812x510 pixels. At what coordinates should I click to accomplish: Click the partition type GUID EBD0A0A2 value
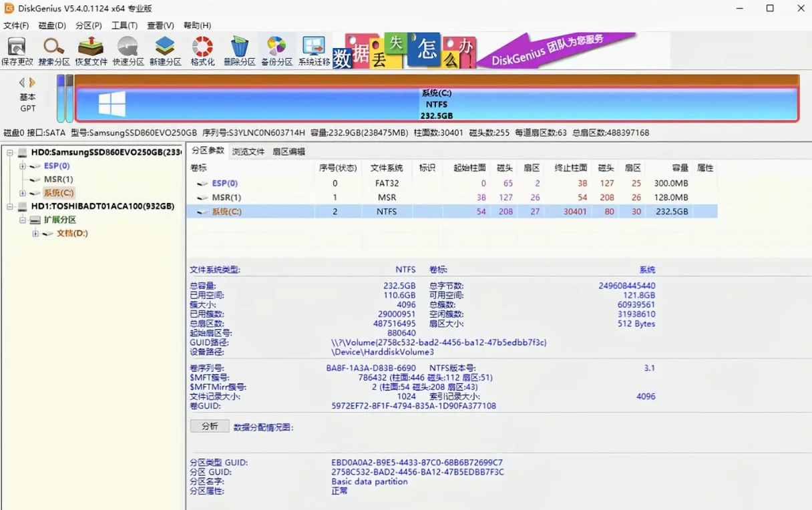[417, 463]
